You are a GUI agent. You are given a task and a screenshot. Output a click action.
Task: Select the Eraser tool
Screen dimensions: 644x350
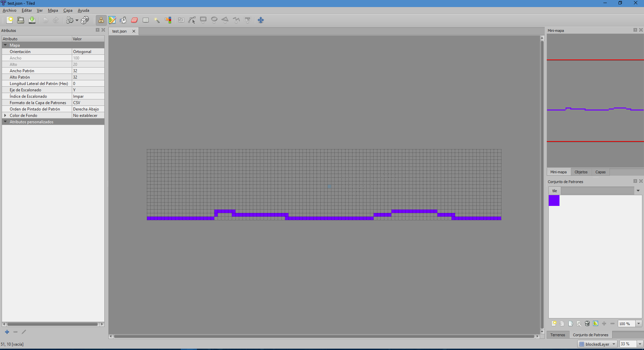click(x=135, y=20)
